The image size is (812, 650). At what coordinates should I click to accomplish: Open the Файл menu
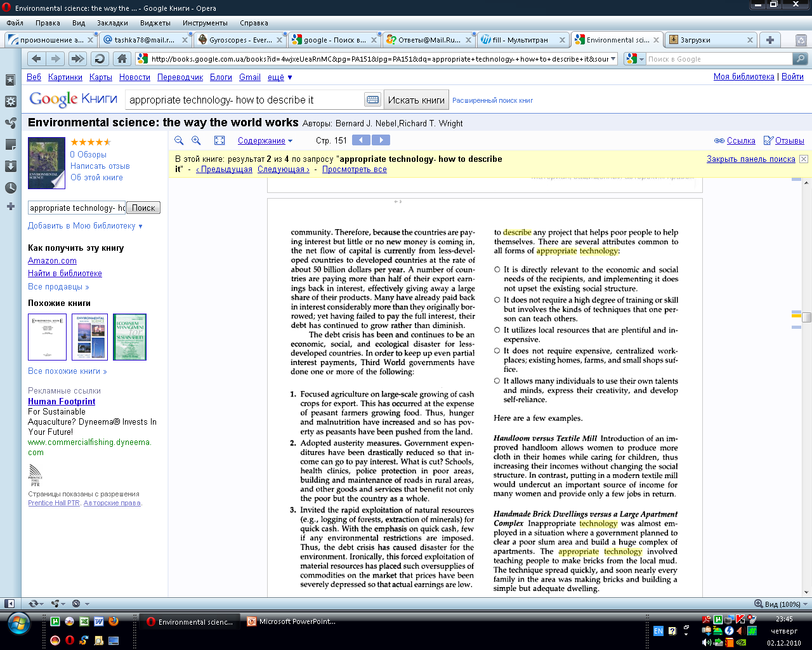[15, 23]
